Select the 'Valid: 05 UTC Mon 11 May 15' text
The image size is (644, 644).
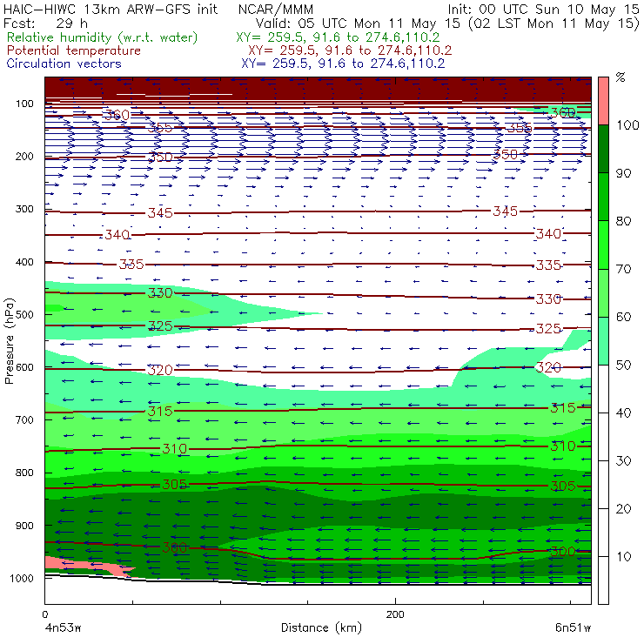pyautogui.click(x=358, y=23)
